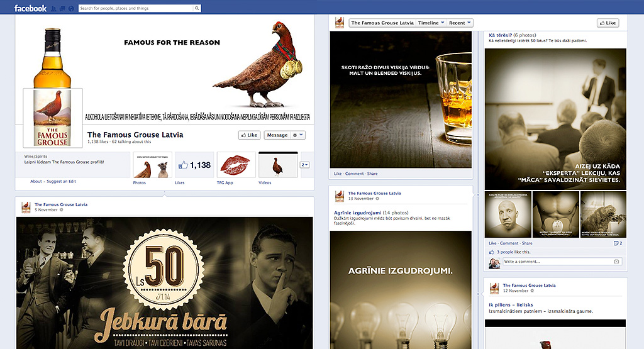Open the grouse with medals cover photo
This screenshot has height=349, width=644.
tap(164, 70)
